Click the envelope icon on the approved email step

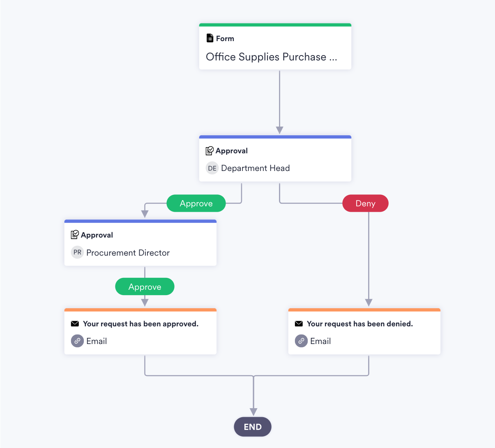pos(75,323)
